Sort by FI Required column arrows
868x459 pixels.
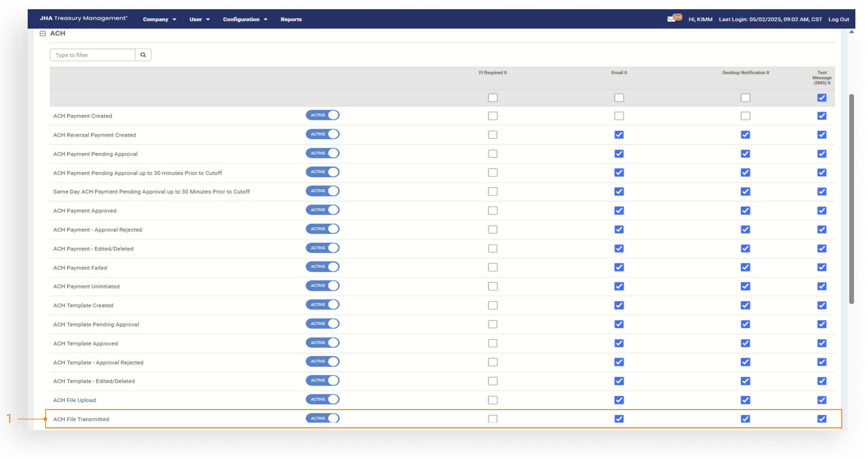493,73
